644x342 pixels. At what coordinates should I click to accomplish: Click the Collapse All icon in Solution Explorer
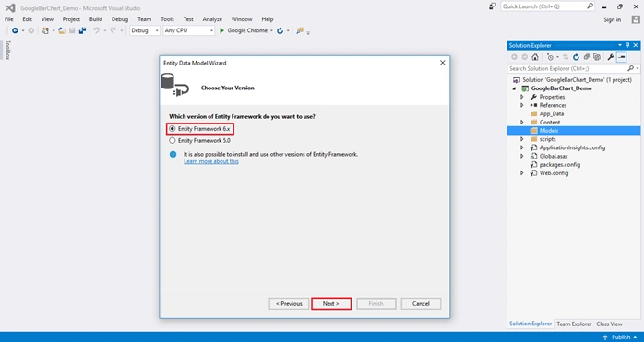click(587, 57)
